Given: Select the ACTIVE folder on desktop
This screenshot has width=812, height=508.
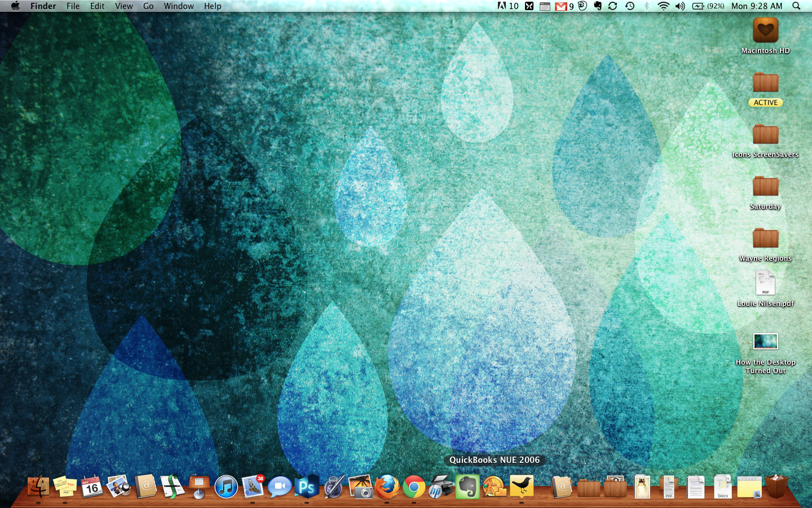Looking at the screenshot, I should coord(765,88).
